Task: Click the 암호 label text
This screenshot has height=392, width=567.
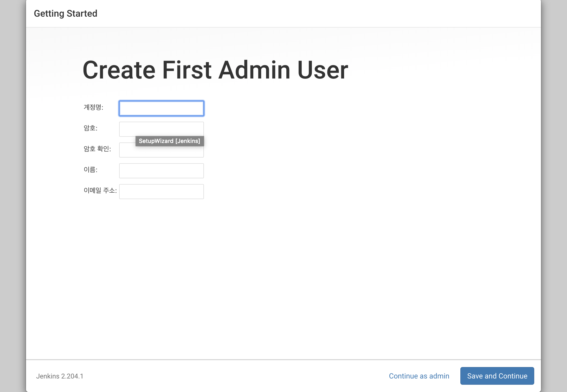Action: click(90, 128)
